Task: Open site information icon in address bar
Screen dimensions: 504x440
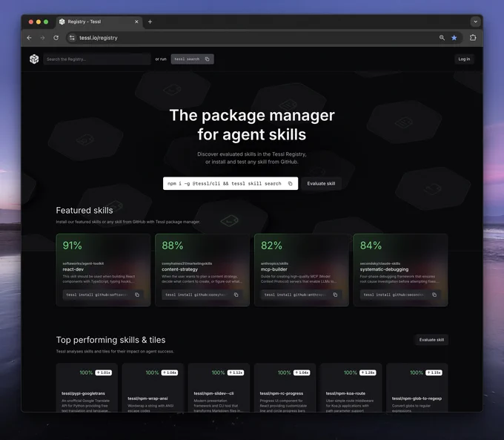Action: tap(72, 38)
